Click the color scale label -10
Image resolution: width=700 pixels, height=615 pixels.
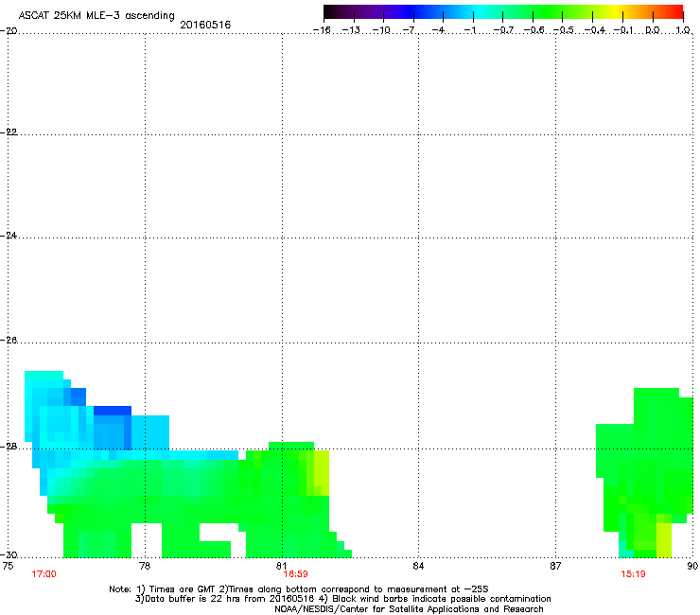tap(381, 30)
